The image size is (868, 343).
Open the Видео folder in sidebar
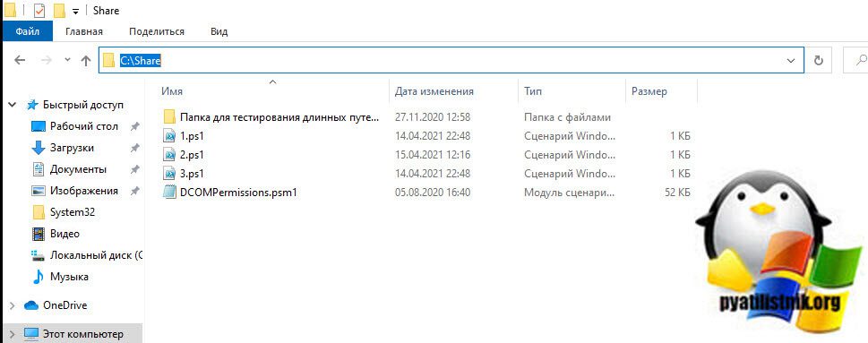tap(64, 234)
